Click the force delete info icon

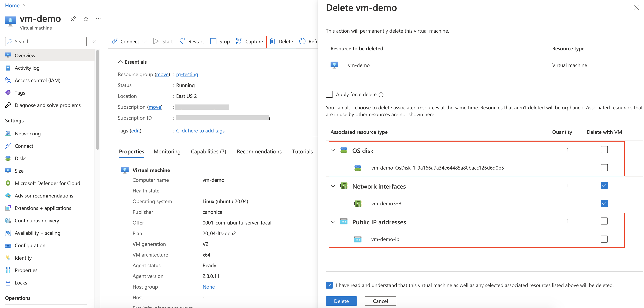(381, 95)
